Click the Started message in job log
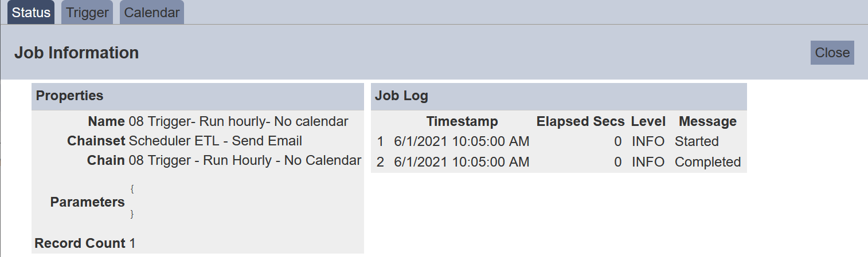 [697, 141]
